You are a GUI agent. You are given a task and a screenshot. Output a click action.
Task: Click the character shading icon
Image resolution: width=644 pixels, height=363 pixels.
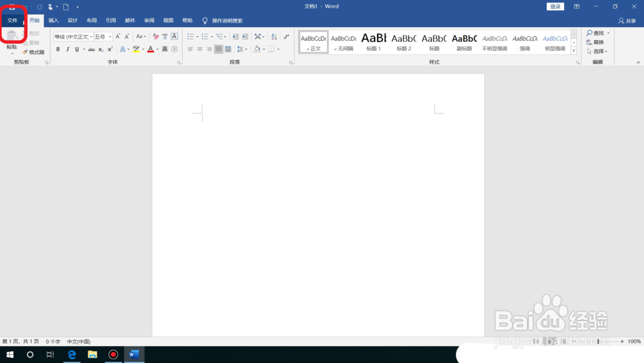point(165,50)
